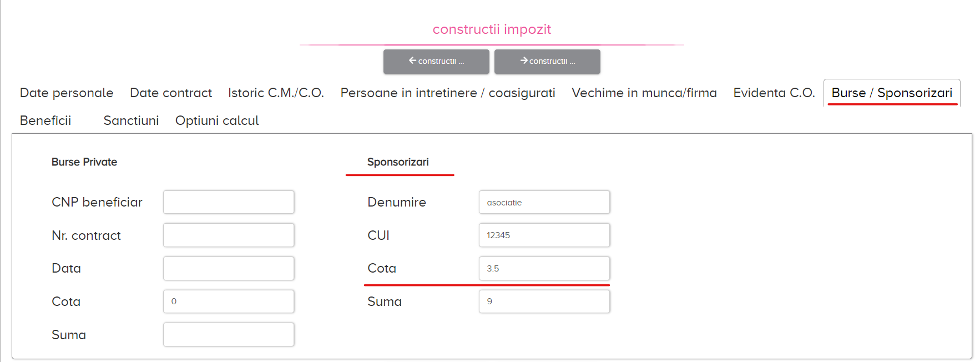Focus the Nr. contract field
Image resolution: width=980 pixels, height=362 pixels.
tap(229, 235)
